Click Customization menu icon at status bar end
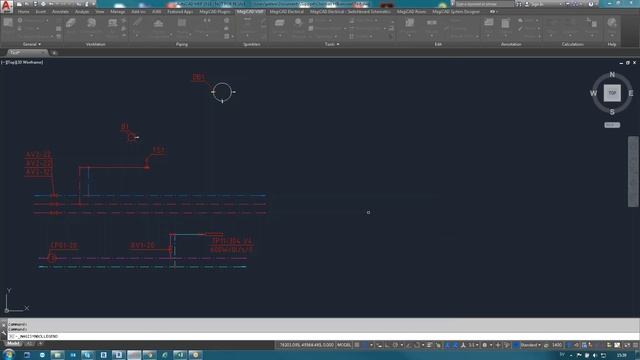This screenshot has width=640, height=360. [x=635, y=345]
